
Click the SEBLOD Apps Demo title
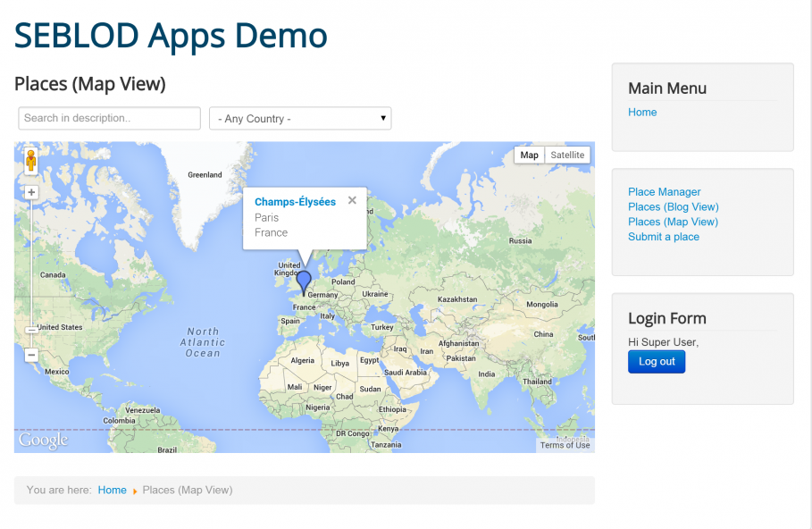[171, 36]
